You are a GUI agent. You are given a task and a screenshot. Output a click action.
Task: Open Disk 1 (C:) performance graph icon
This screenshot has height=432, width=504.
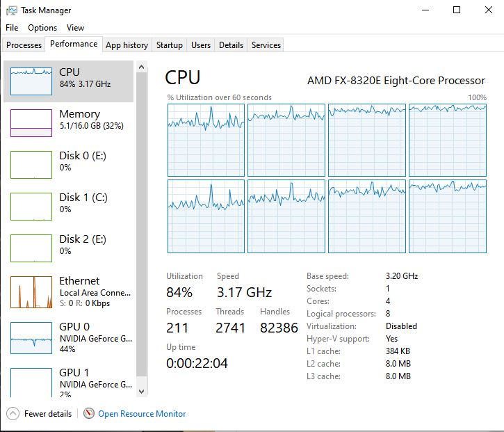[31, 207]
